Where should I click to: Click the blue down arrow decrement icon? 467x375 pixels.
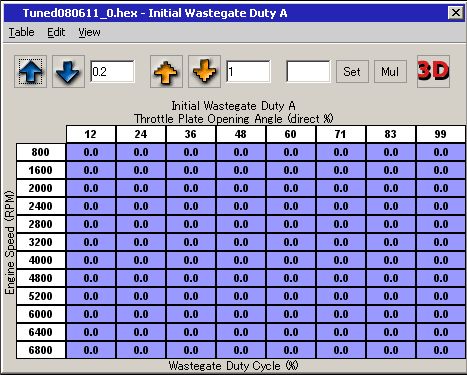pyautogui.click(x=68, y=72)
